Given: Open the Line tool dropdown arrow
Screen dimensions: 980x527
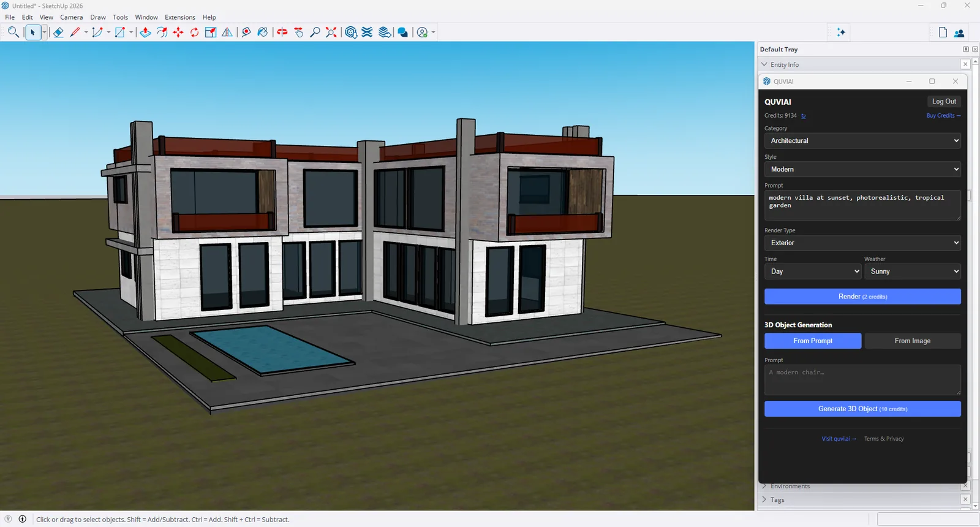Looking at the screenshot, I should point(86,32).
